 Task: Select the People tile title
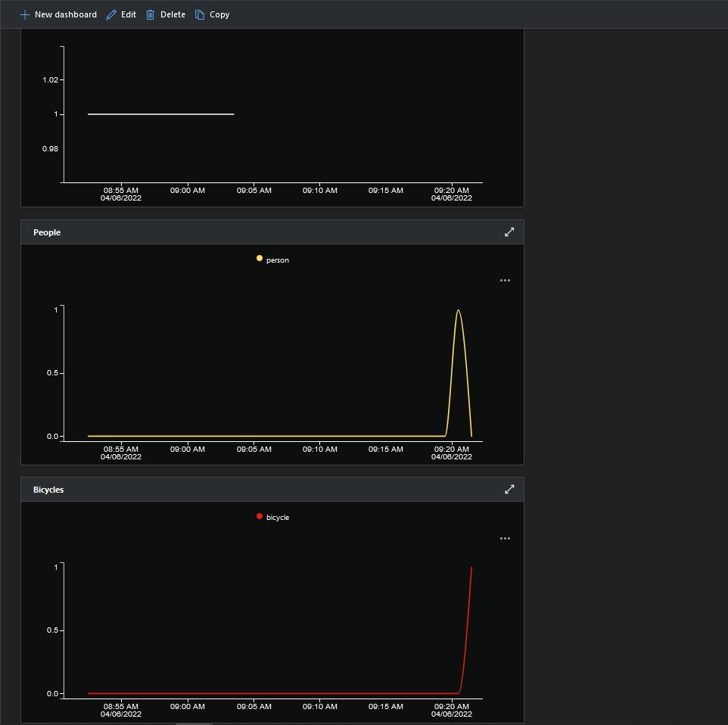point(47,232)
